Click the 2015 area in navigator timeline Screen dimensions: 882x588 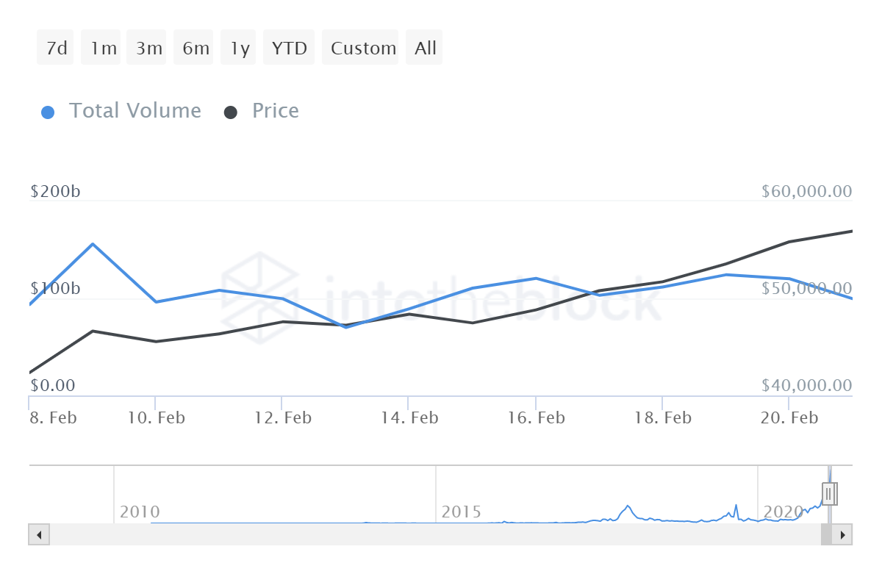click(461, 511)
